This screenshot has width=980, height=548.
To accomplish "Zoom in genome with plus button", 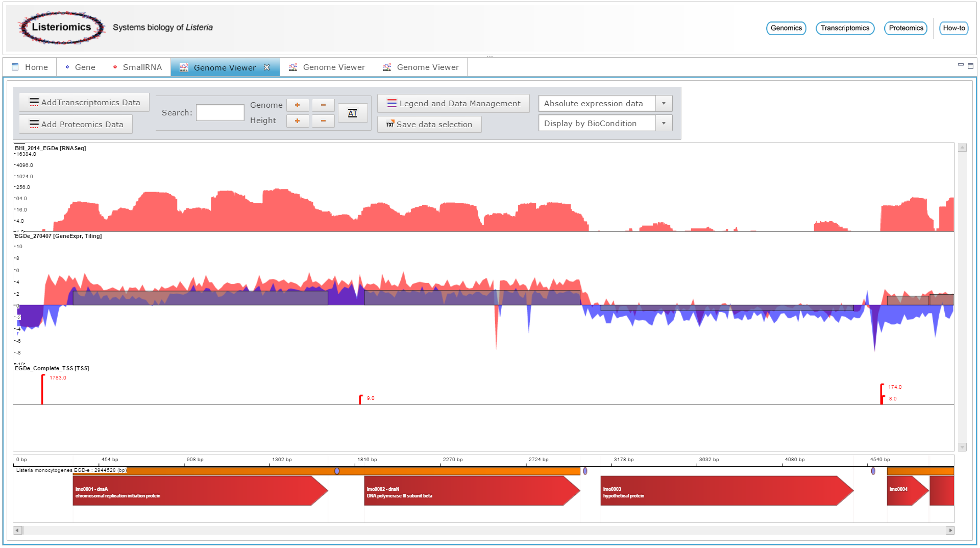I will (298, 105).
